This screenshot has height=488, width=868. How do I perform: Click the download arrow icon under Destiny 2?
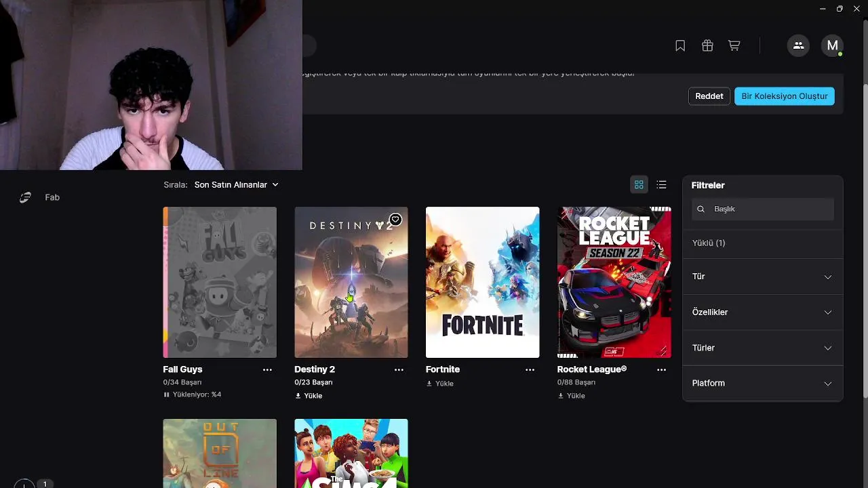point(298,396)
